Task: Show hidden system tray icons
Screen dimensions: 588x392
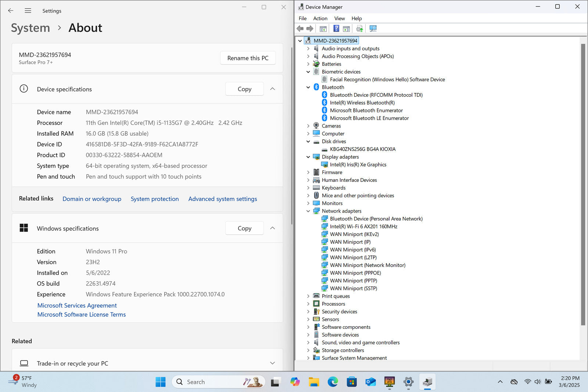Action: point(500,382)
